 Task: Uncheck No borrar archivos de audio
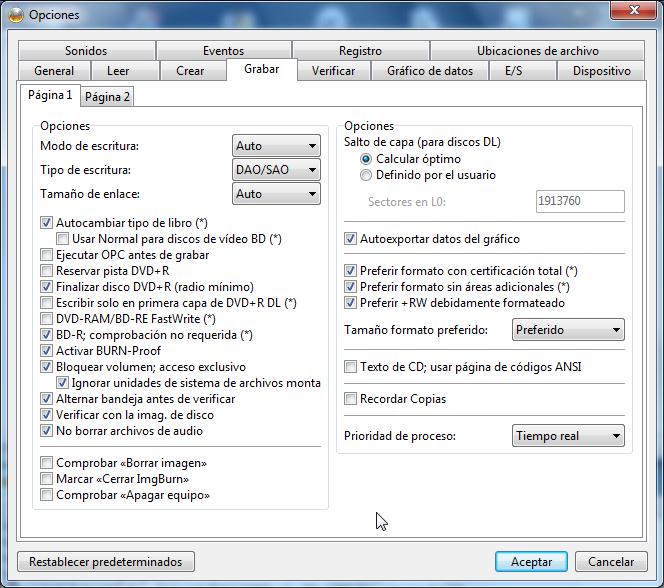coord(46,431)
